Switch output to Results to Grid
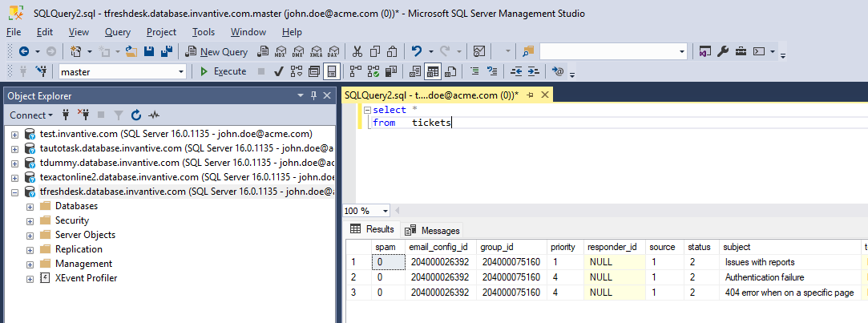The image size is (868, 323). [433, 71]
